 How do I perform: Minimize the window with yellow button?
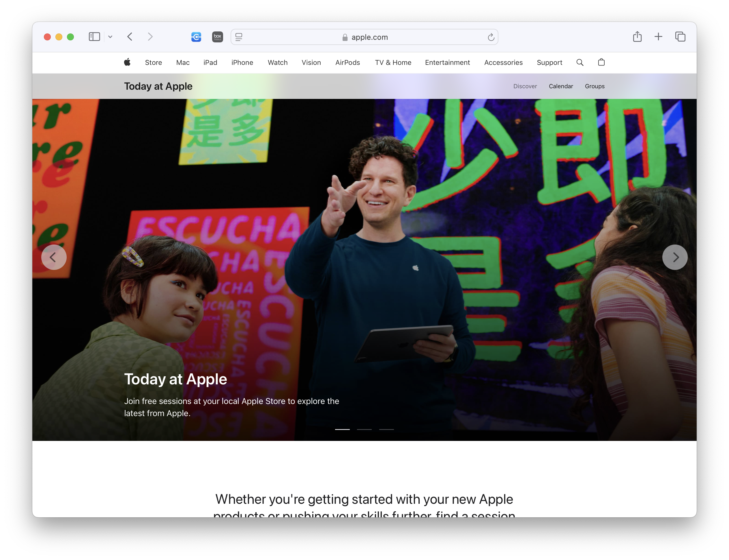coord(59,37)
